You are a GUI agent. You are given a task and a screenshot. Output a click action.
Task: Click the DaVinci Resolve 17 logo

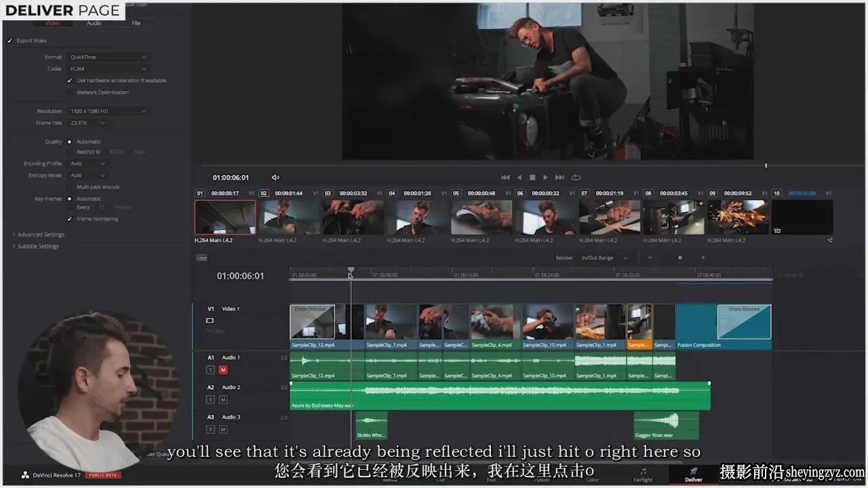(x=25, y=475)
